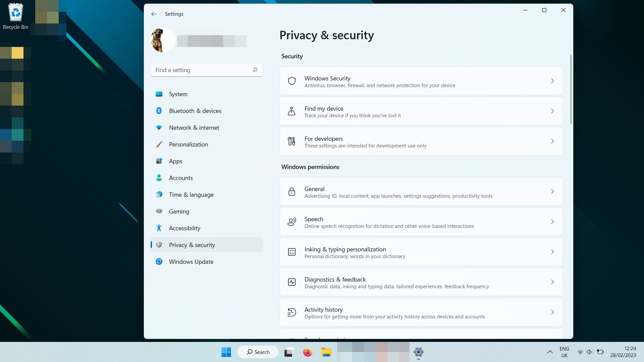Click the Activity history clock icon

292,312
